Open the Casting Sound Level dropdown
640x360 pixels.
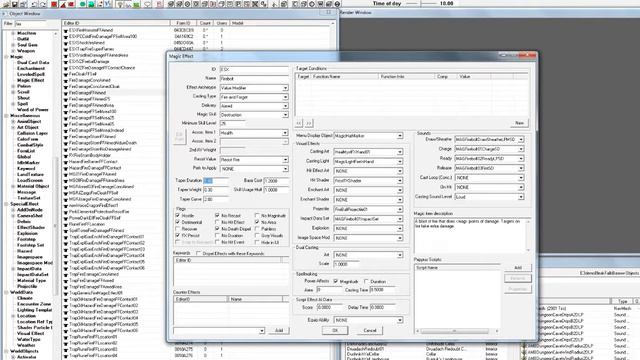pos(521,197)
